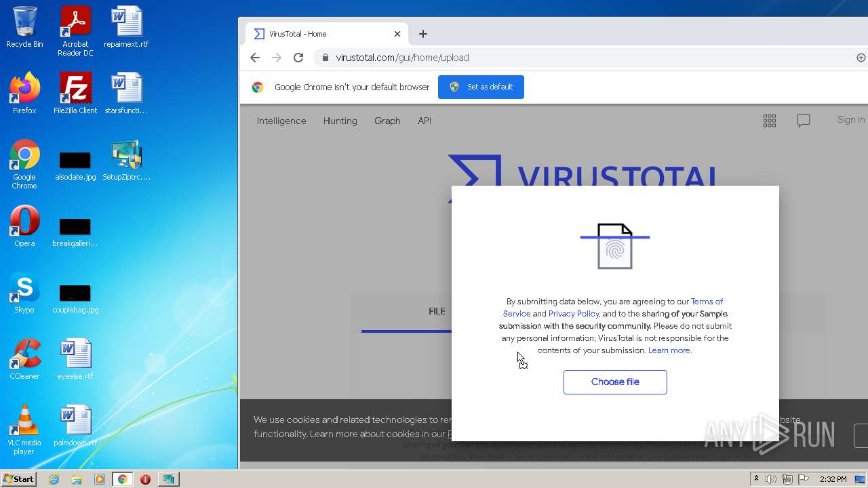Click the taskbar clock 2:32 PM
The image size is (868, 488).
[833, 479]
